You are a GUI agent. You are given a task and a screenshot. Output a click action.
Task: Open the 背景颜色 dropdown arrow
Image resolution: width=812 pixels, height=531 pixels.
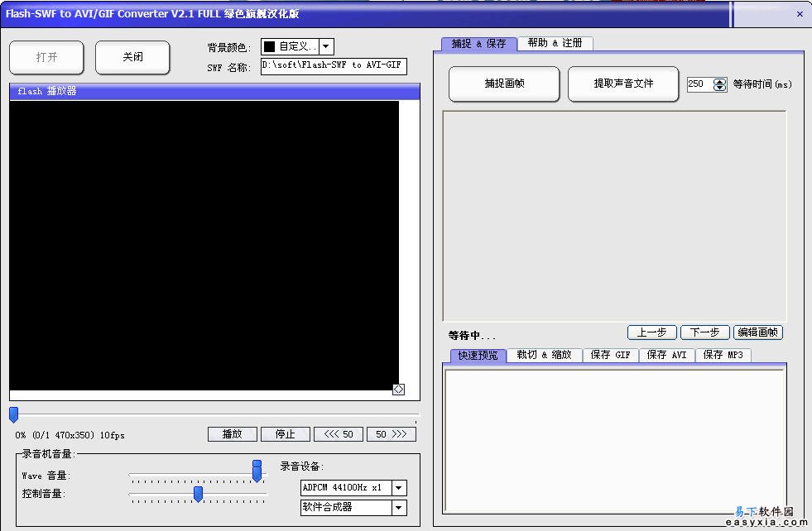(326, 46)
